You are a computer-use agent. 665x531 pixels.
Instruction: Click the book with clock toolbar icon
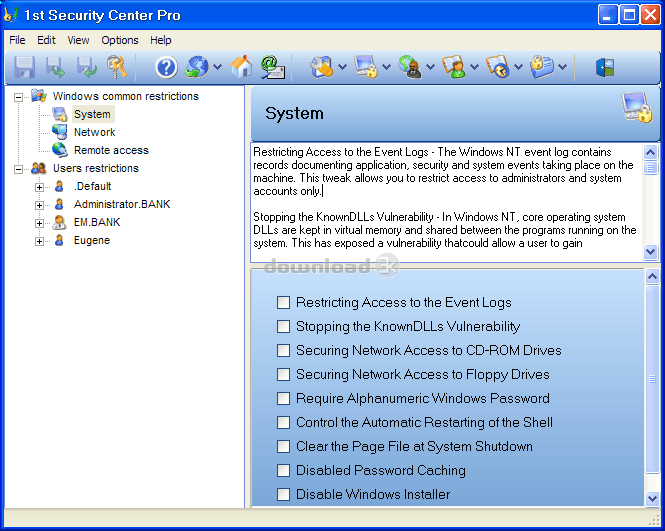tap(498, 67)
